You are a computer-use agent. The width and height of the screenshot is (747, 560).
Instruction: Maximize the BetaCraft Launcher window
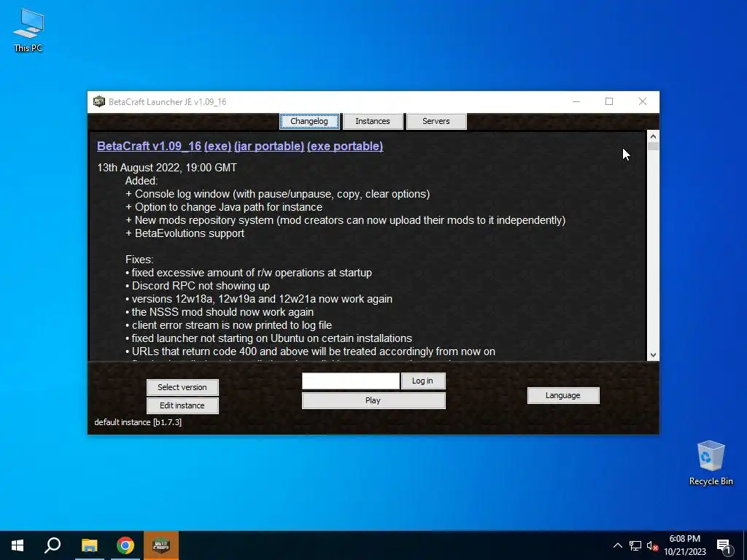coord(609,101)
